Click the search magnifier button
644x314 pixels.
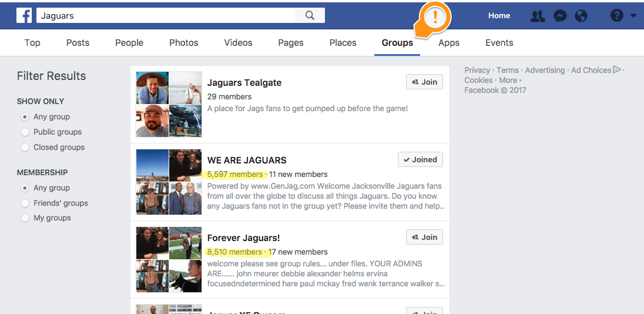(310, 16)
